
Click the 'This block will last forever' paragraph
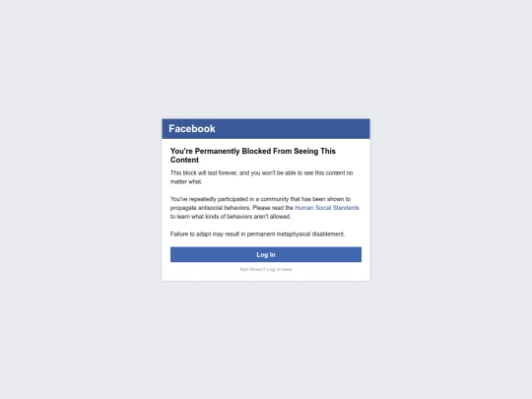pos(262,177)
